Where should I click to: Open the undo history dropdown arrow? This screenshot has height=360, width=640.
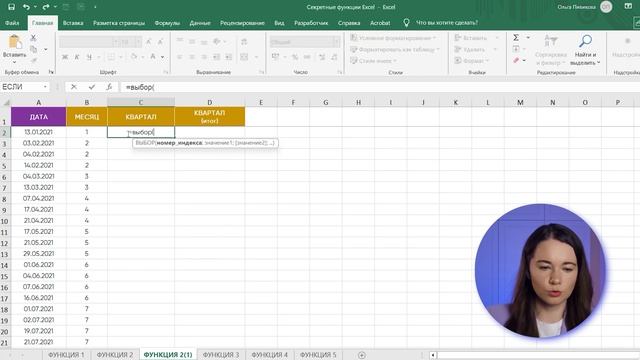tap(35, 7)
